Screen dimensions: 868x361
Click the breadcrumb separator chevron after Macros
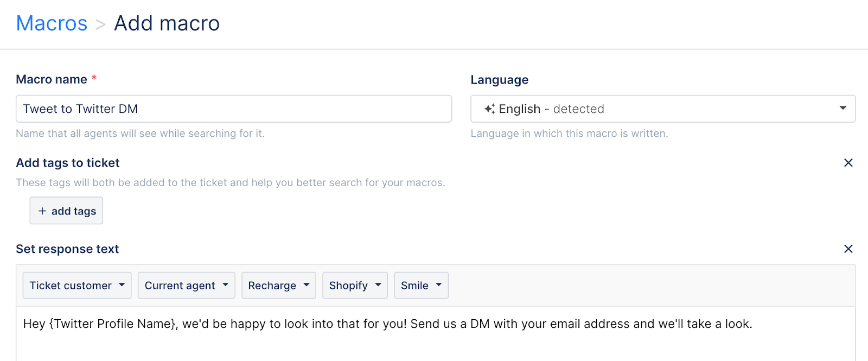point(100,24)
